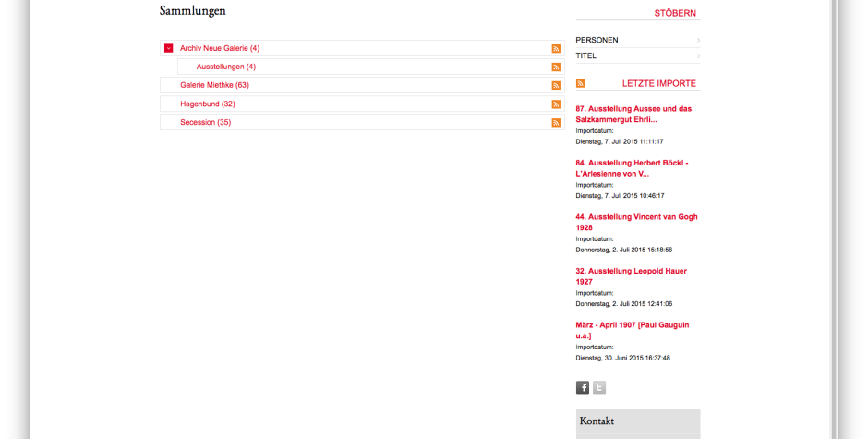Click import date 7. Juli 2015 11:11:17
Image resolution: width=868 pixels, height=439 pixels.
point(620,141)
